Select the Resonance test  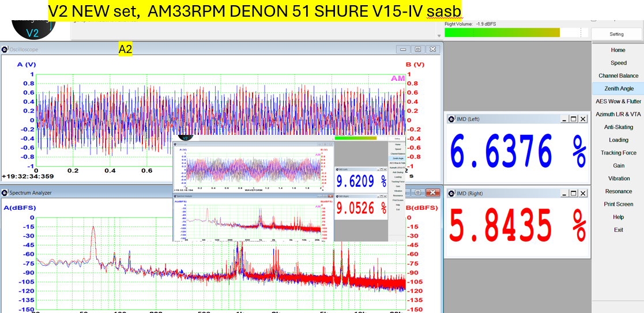pos(617,191)
